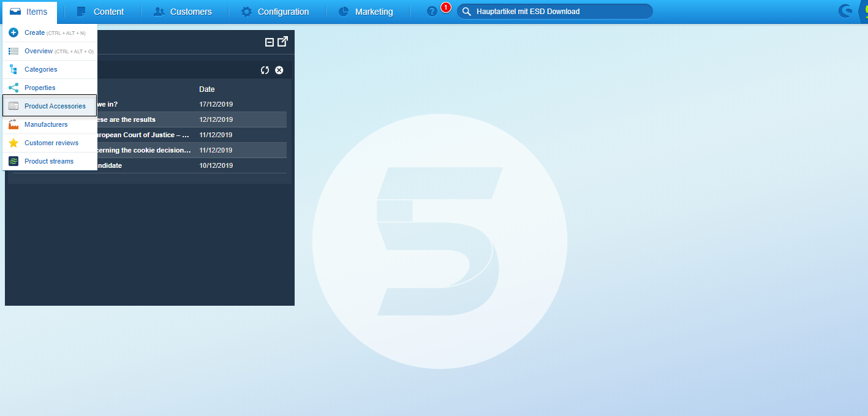Click the help question mark icon
The width and height of the screenshot is (868, 416).
point(432,12)
